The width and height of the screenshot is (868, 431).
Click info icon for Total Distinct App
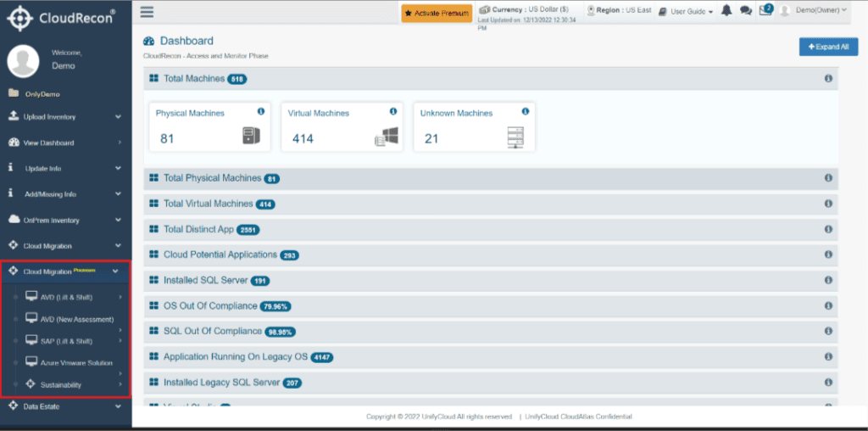[828, 229]
